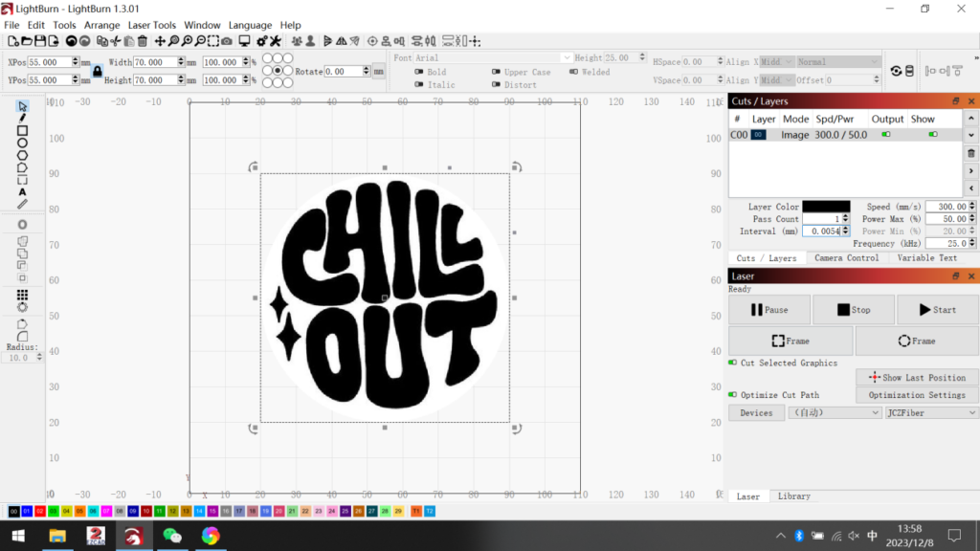The width and height of the screenshot is (980, 551).
Task: Select the Ellipse drawing tool
Action: click(x=23, y=143)
